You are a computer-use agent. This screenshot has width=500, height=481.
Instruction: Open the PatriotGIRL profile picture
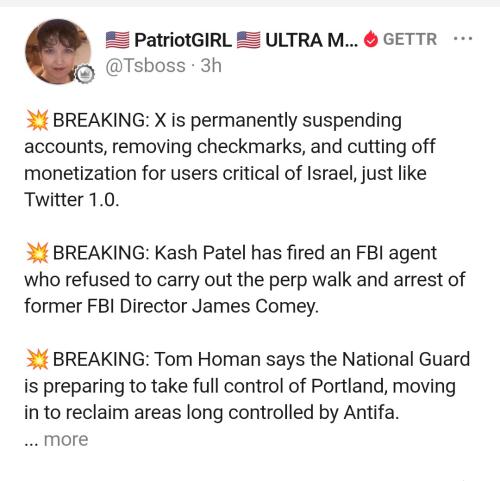(x=58, y=52)
